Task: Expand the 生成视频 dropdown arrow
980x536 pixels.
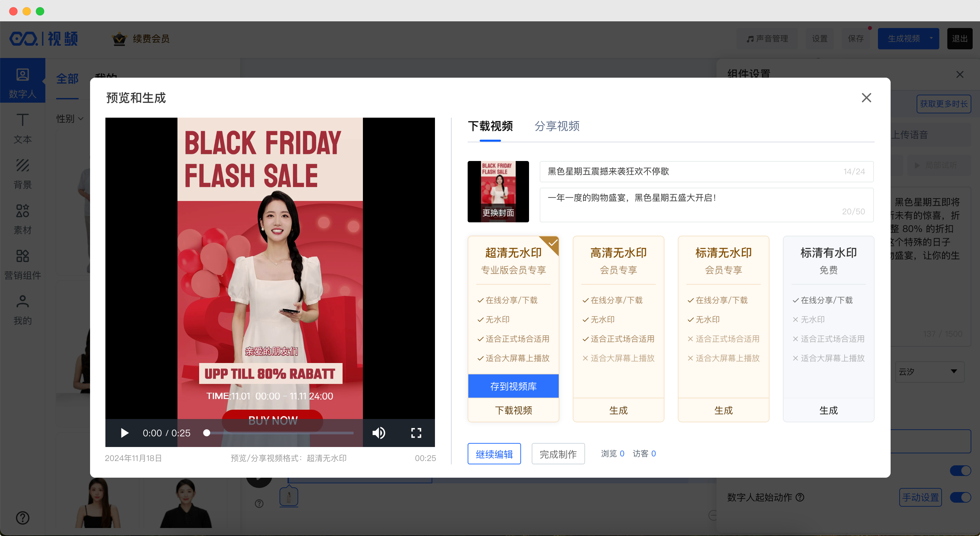Action: [x=931, y=38]
